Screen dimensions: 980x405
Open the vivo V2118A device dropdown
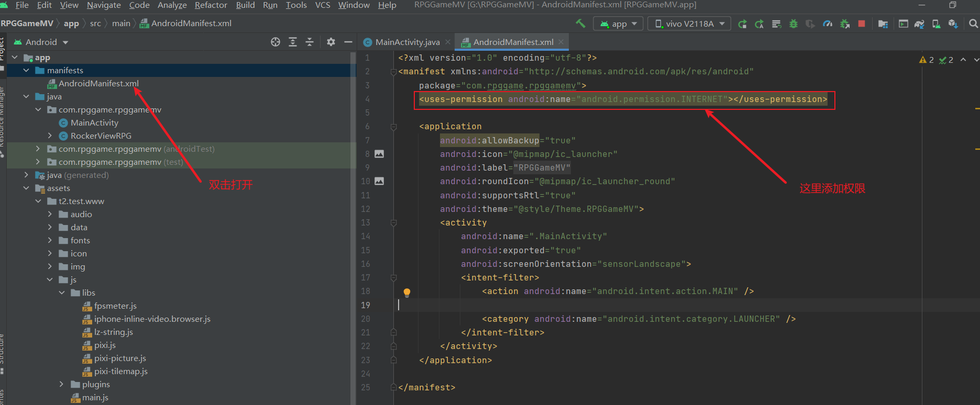[x=689, y=24]
